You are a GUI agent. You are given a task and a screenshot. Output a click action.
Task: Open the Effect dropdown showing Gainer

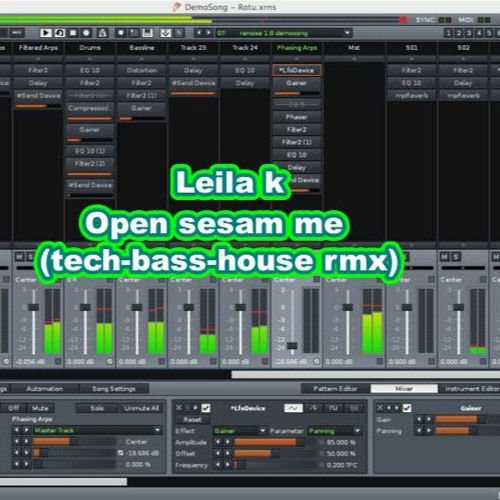[239, 431]
